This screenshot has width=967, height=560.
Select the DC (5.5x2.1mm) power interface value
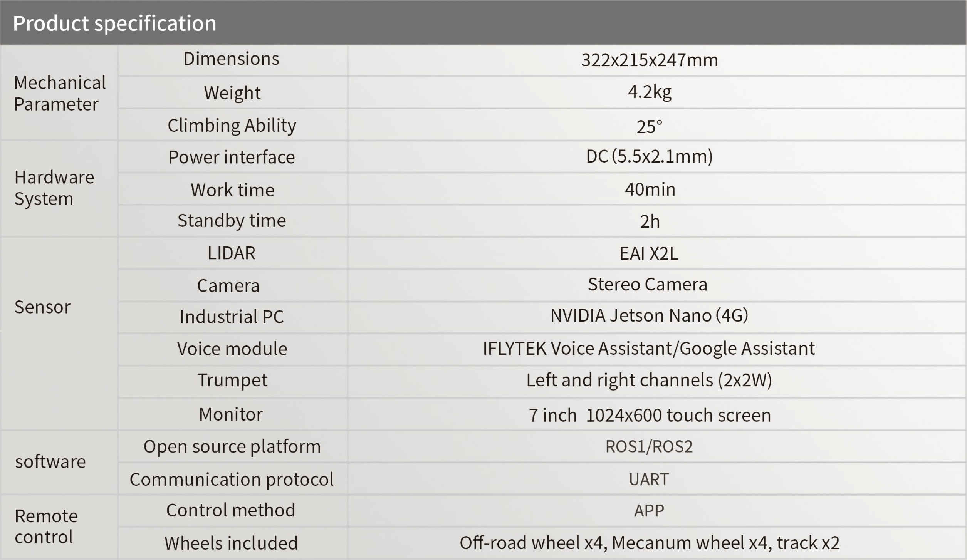pyautogui.click(x=649, y=156)
